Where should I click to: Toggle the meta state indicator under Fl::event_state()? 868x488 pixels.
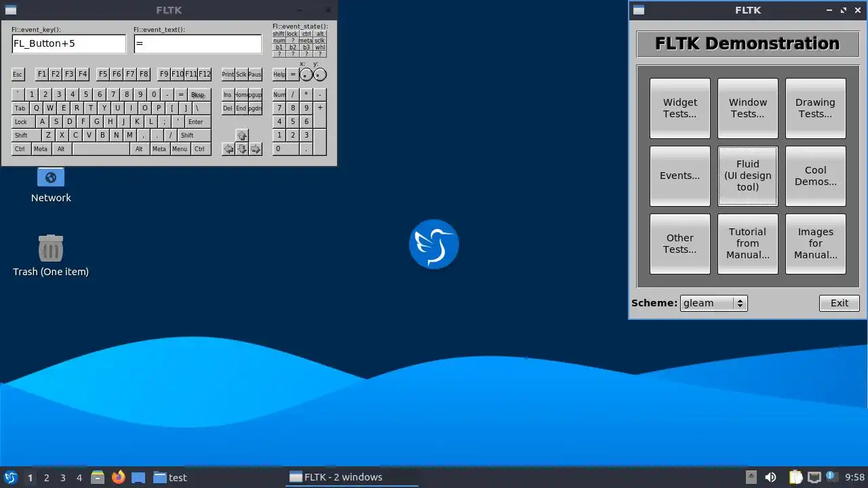point(306,41)
